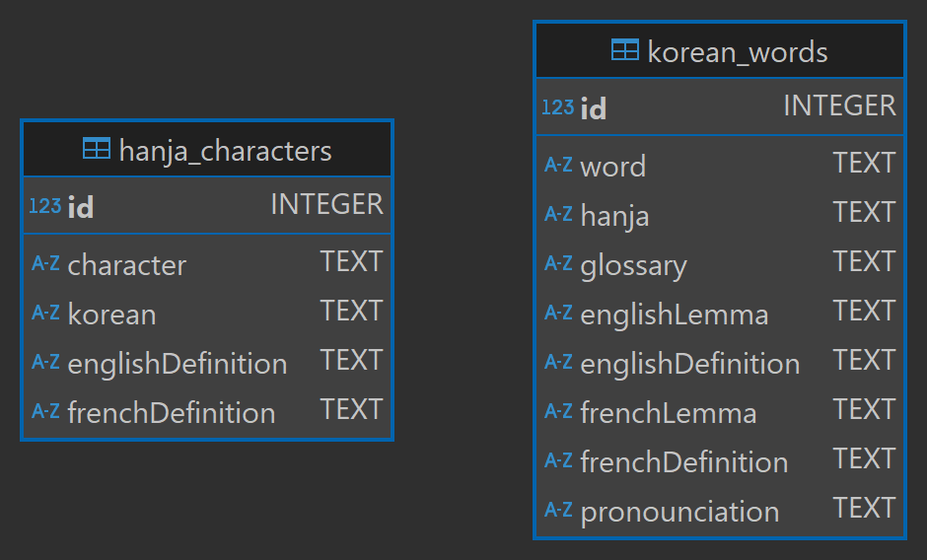This screenshot has height=560, width=927.
Task: Select the korean_words table title
Action: coord(738,52)
